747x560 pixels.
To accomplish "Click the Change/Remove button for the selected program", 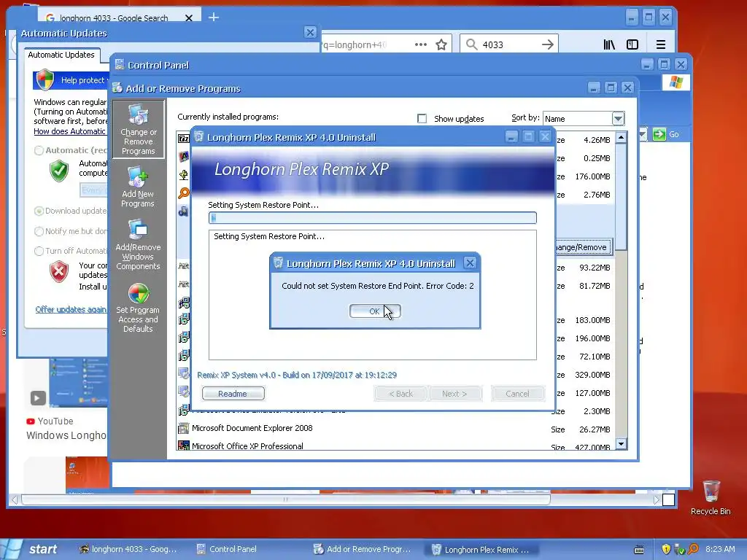I will 584,247.
